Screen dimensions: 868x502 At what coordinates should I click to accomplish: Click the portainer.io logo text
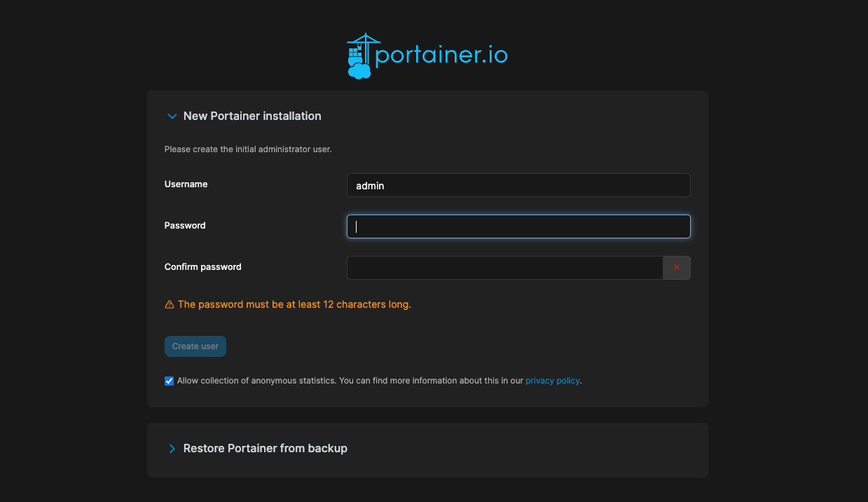[x=441, y=55]
